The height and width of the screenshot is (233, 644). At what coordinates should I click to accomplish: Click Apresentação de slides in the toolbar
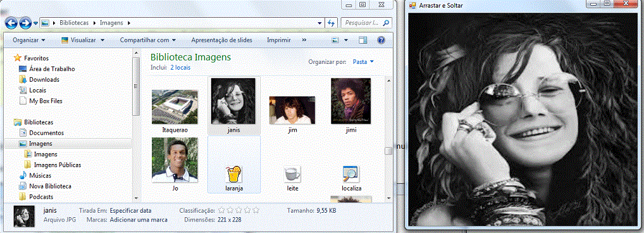tap(222, 41)
